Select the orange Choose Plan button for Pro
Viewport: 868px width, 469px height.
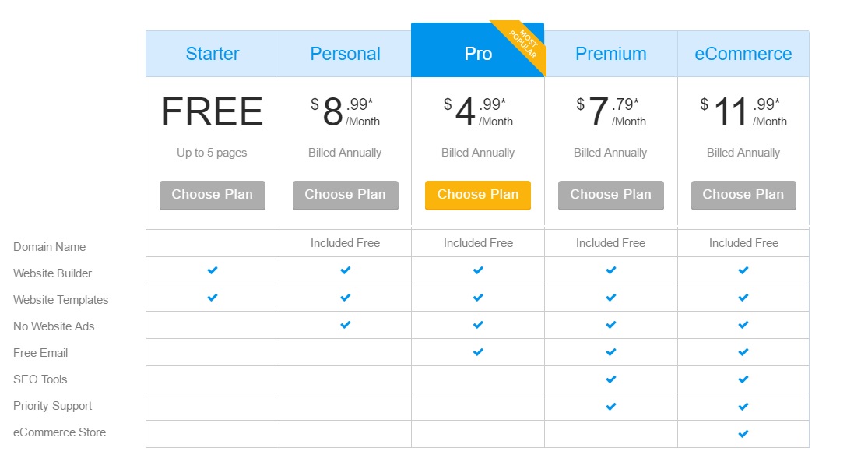[x=478, y=195]
